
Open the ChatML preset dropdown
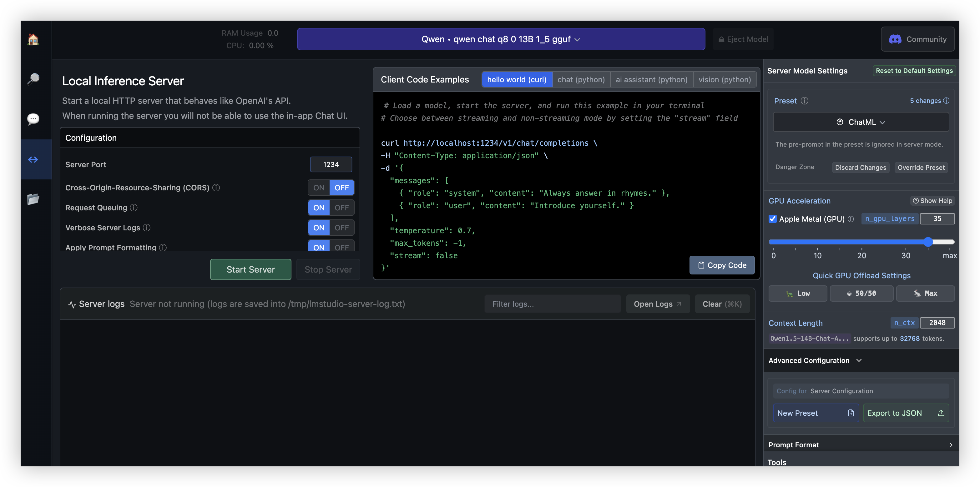pyautogui.click(x=861, y=122)
